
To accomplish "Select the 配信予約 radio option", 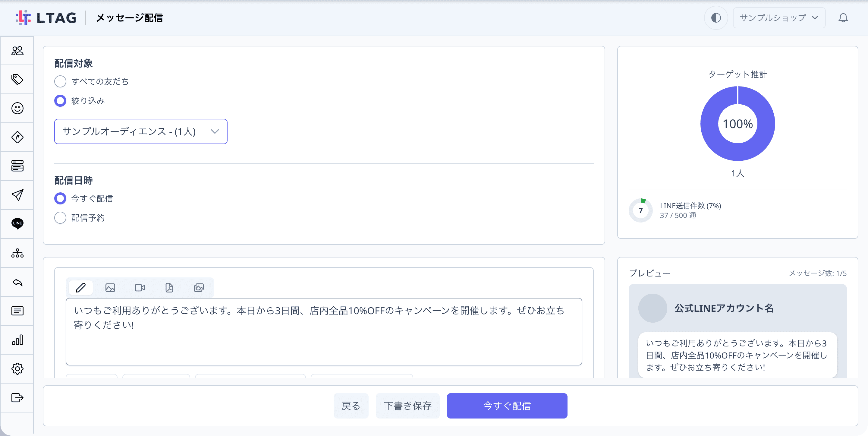I will (60, 217).
